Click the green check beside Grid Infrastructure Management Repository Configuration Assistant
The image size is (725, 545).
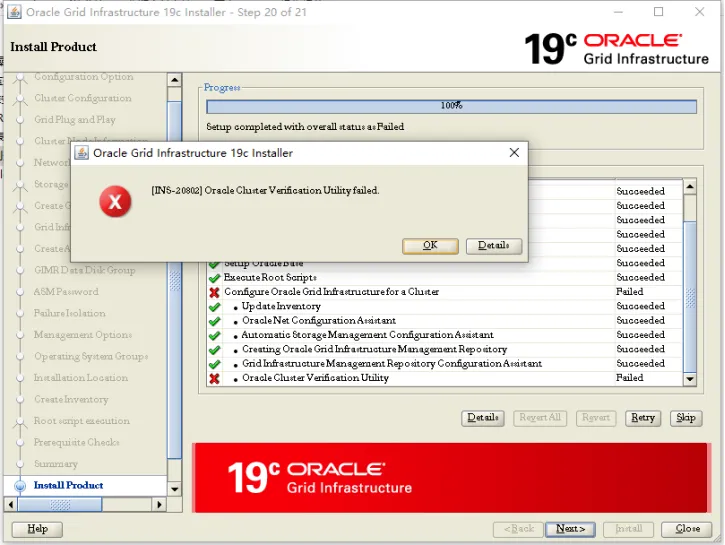click(214, 364)
